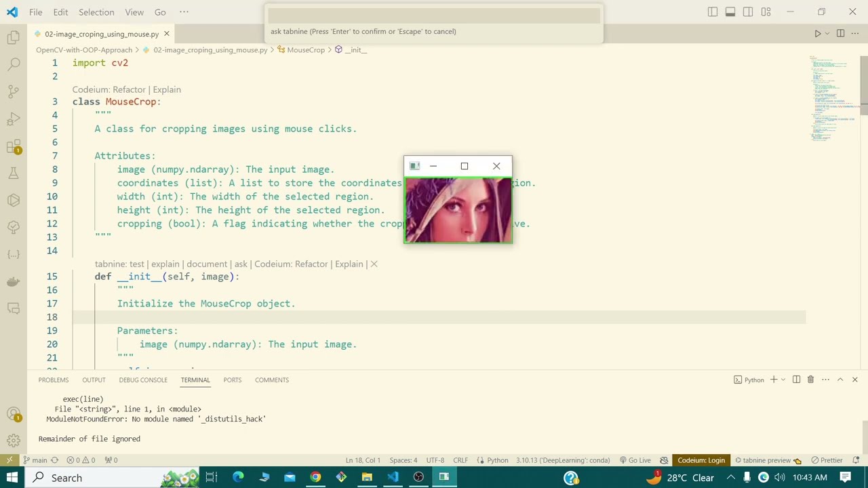The width and height of the screenshot is (868, 488).
Task: Open the Manage gear icon
Action: 14,441
